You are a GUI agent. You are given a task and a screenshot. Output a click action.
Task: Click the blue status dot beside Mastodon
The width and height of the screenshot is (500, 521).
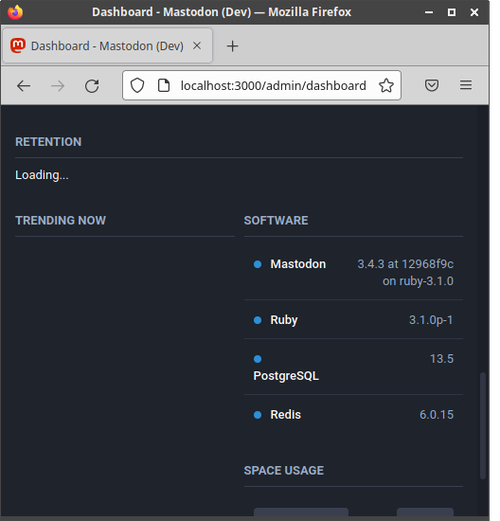(257, 264)
